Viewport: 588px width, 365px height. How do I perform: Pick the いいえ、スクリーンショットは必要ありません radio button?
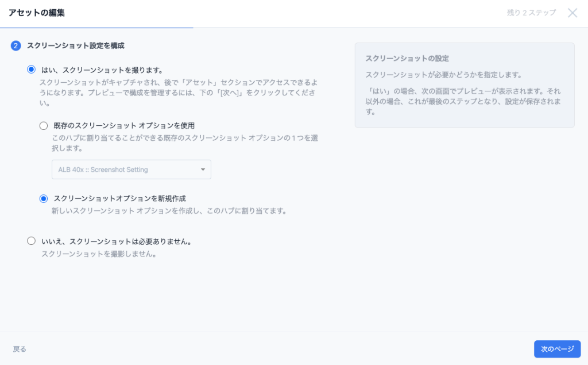click(31, 241)
